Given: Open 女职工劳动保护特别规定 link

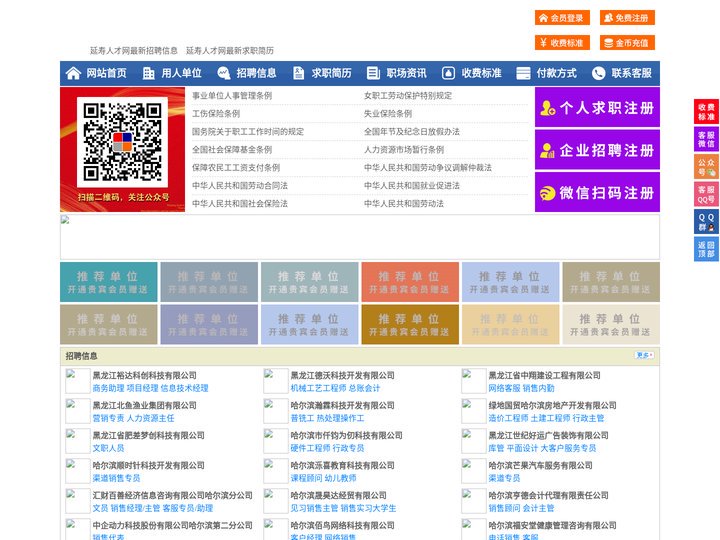Looking at the screenshot, I should (x=408, y=96).
